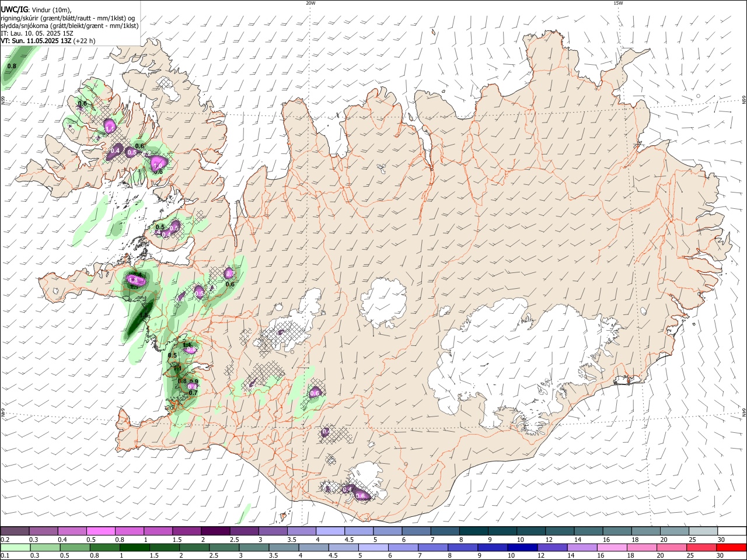Click the '1.8' precipitation value on Snæfellsnes
Image resolution: width=747 pixels, height=560 pixels.
133,280
